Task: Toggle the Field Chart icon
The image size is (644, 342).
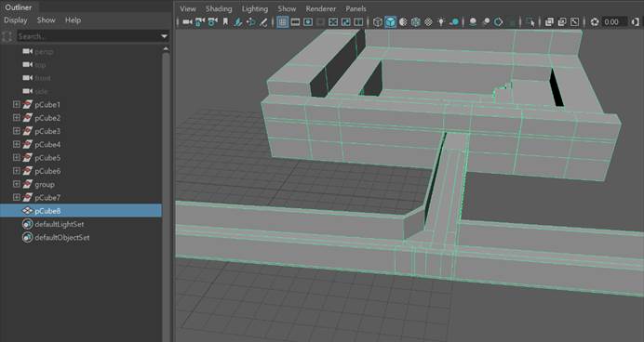Action: click(333, 21)
